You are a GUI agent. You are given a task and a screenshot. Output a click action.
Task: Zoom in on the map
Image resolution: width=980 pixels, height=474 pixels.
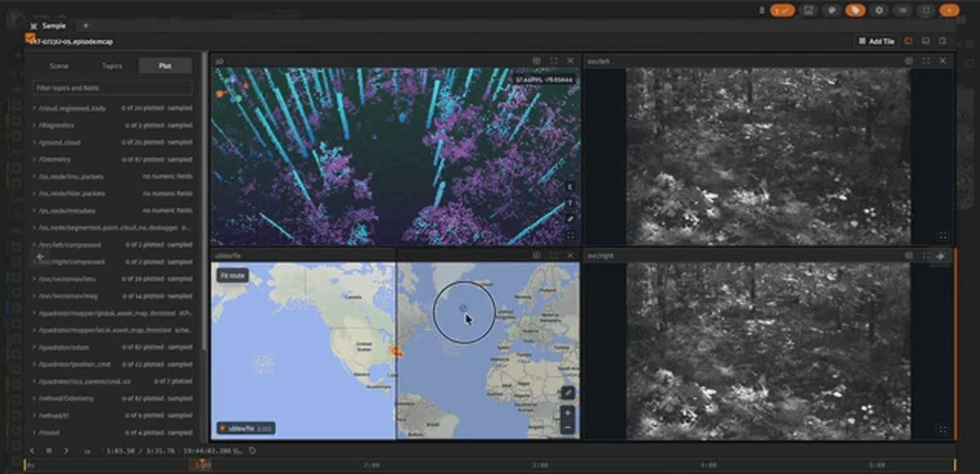click(568, 413)
